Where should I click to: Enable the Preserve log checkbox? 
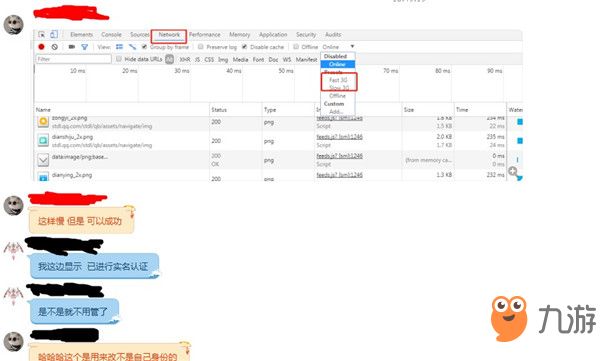pos(201,47)
